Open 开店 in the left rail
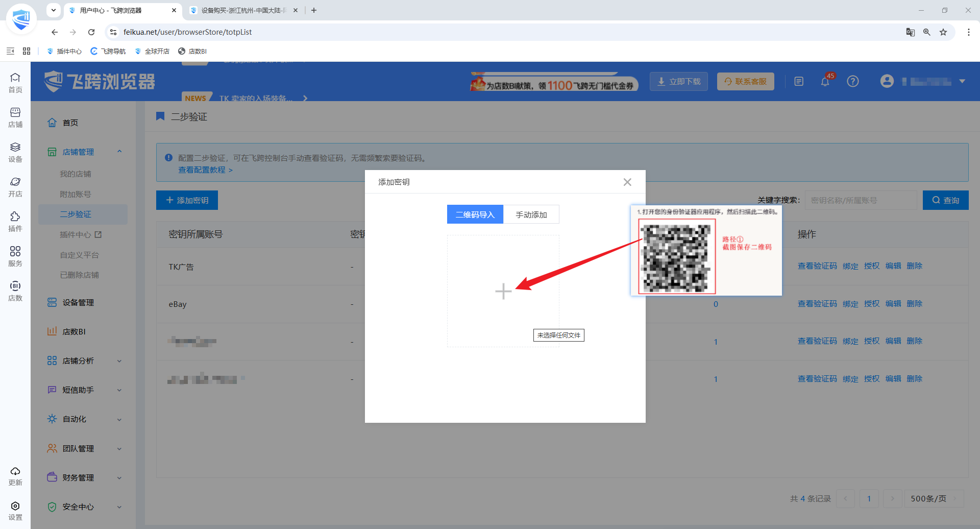 [15, 187]
